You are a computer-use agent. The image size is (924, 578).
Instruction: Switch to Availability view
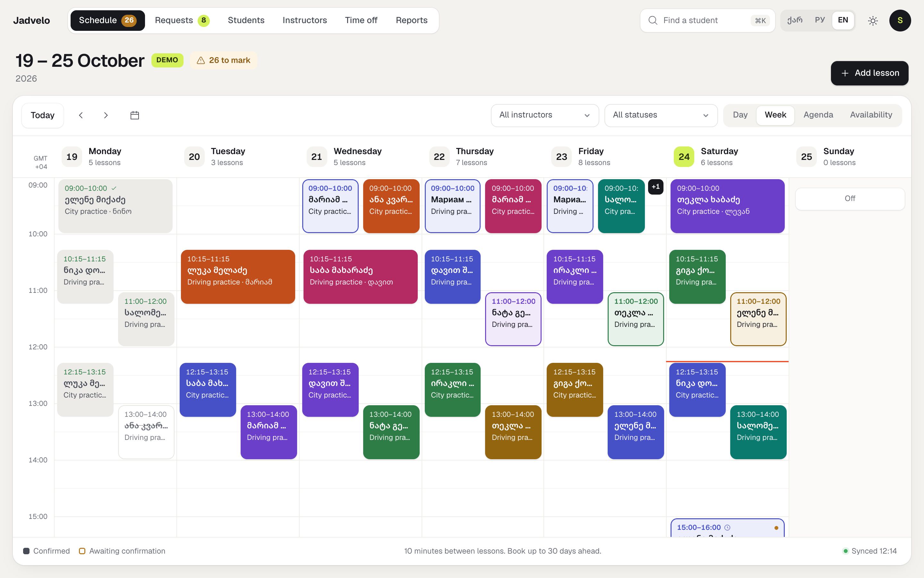click(x=871, y=115)
